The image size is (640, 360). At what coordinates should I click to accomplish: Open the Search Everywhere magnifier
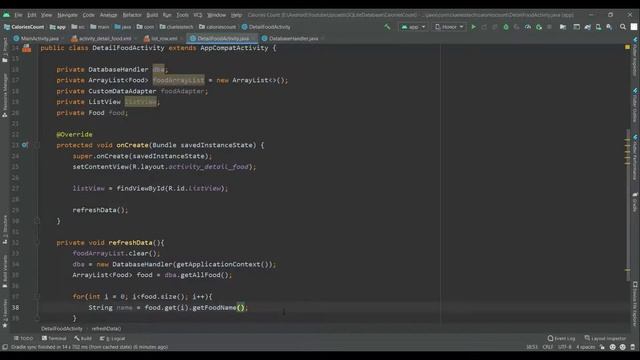click(x=622, y=27)
